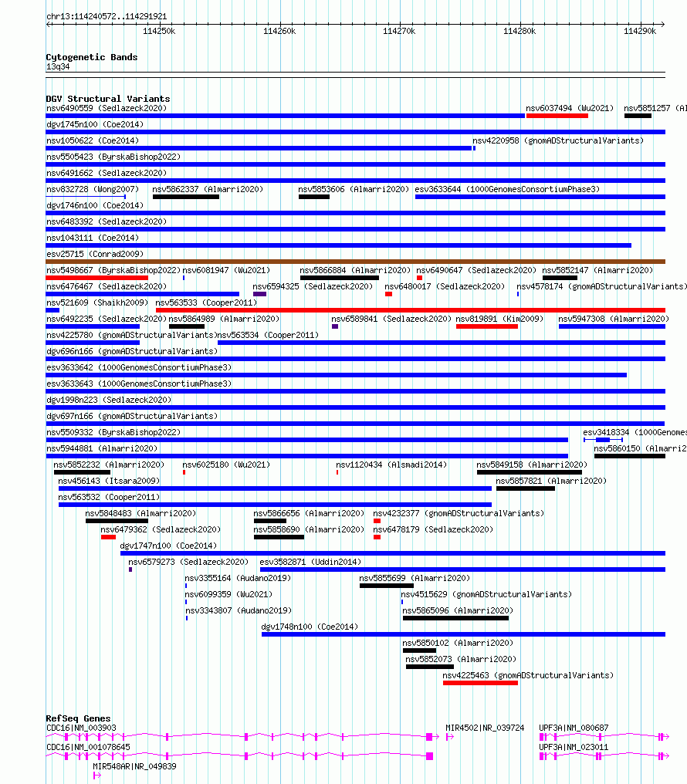Viewport: 687px width, 784px height.
Task: Click the red bar of nsv5498667 (ByrskaBishop2022)
Action: (97, 278)
